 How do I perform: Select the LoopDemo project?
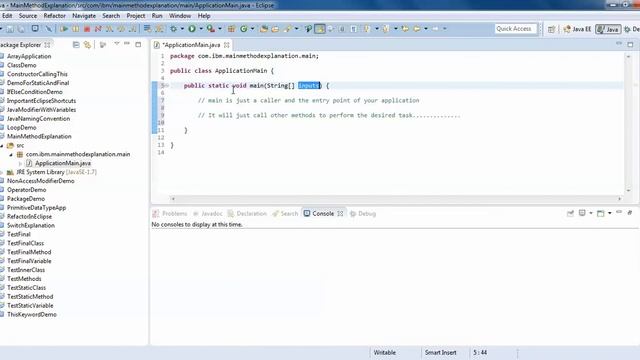[21, 128]
